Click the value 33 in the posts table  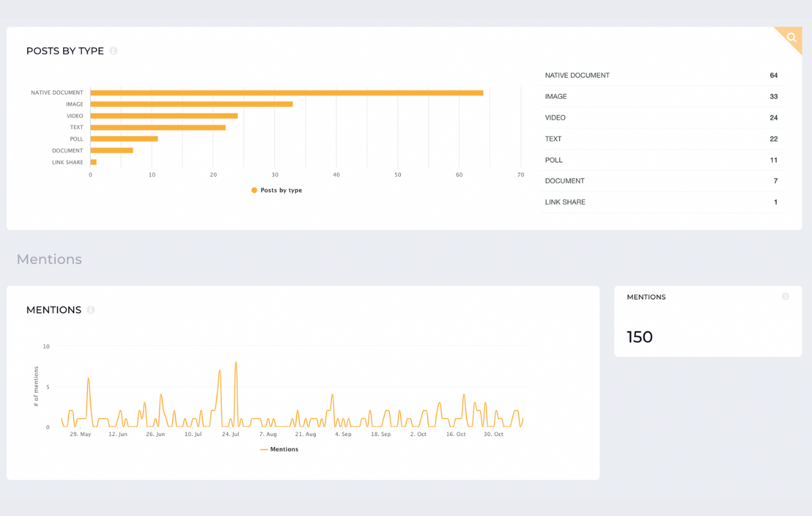773,97
